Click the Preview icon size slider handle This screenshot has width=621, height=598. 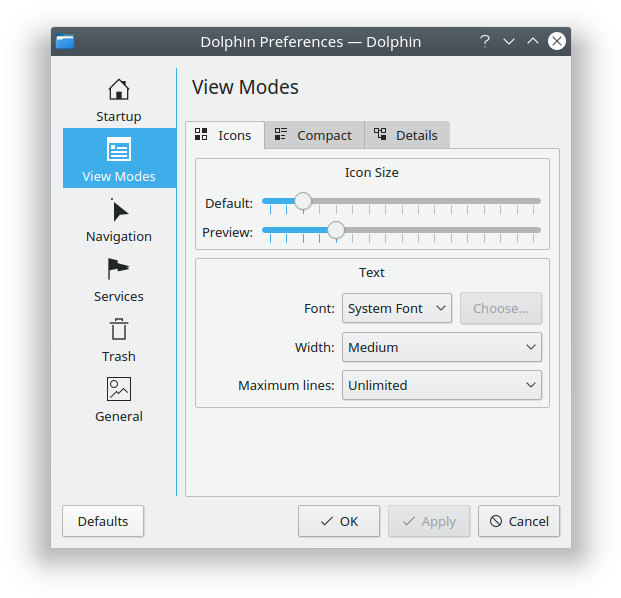point(336,230)
